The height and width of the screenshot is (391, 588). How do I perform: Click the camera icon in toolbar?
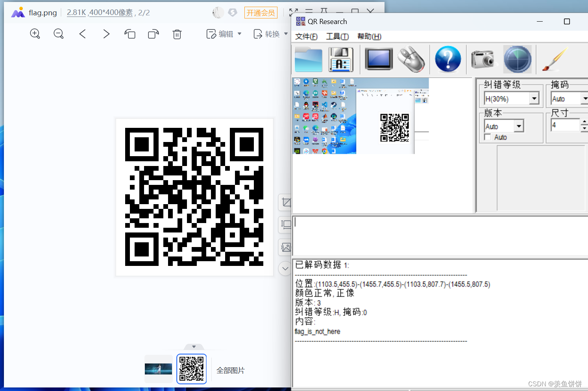[483, 59]
